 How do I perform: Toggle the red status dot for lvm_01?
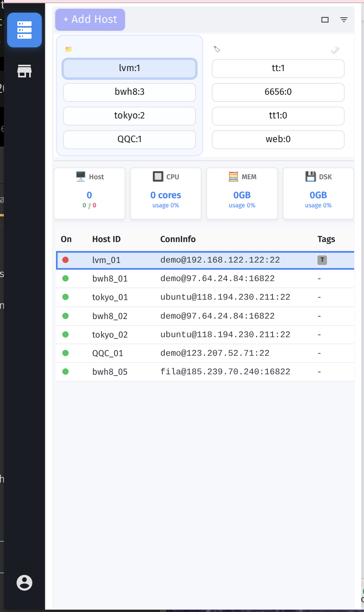(65, 259)
